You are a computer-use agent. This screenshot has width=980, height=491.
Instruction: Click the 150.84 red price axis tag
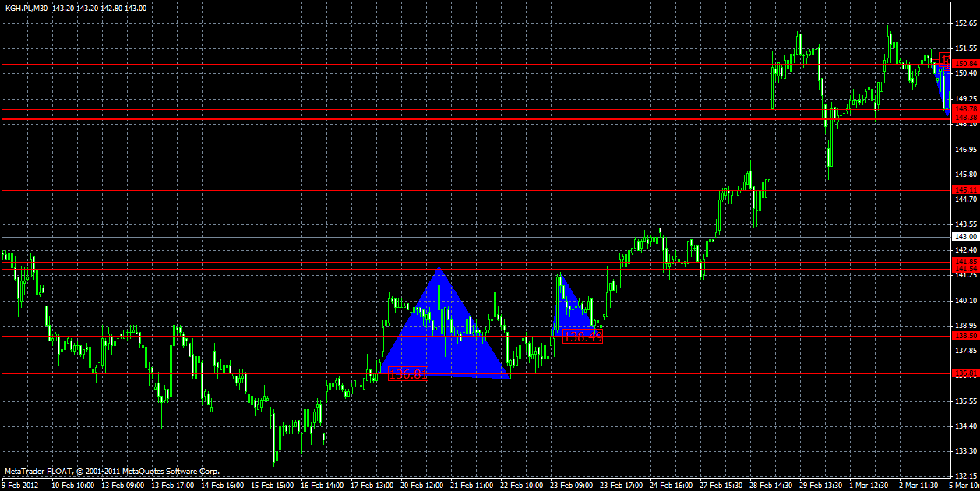coord(966,64)
